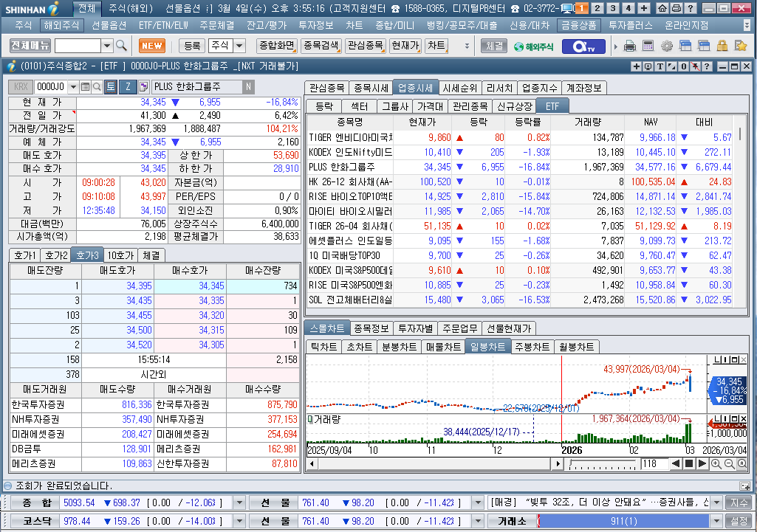
Task: Toggle the 토 button next to stock code
Action: [x=111, y=87]
